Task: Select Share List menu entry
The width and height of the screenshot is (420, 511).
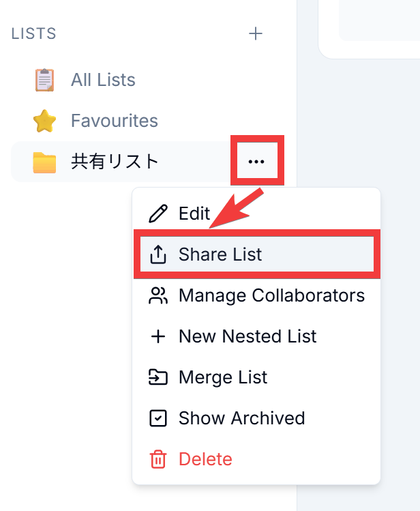Action: pyautogui.click(x=257, y=254)
